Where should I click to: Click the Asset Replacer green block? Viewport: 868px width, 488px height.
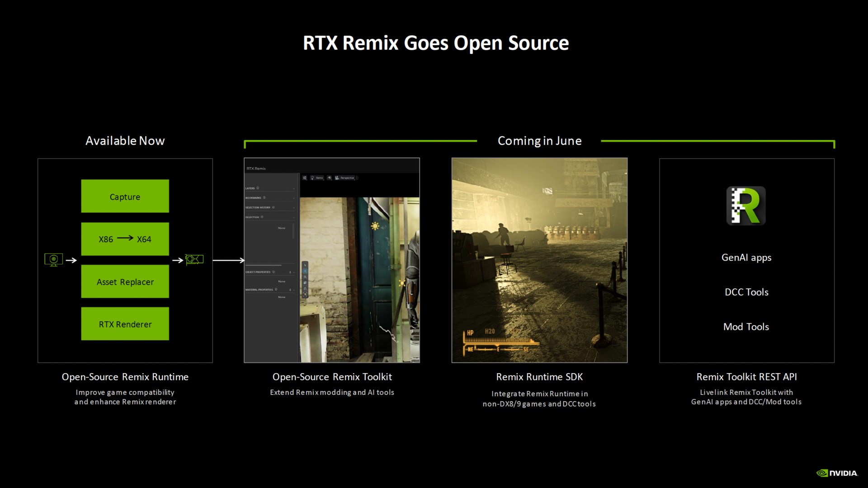[x=125, y=282]
